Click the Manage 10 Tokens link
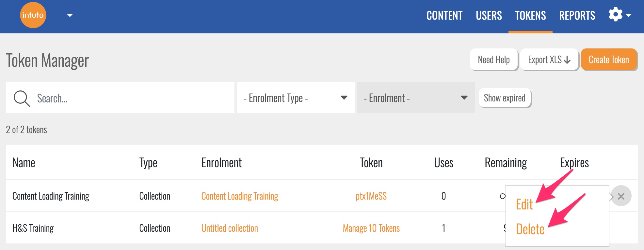 click(371, 228)
